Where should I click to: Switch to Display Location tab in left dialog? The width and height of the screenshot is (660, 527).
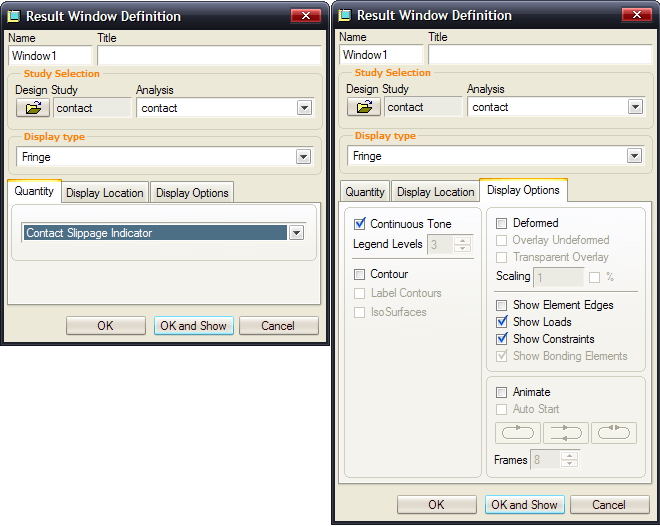pos(105,193)
